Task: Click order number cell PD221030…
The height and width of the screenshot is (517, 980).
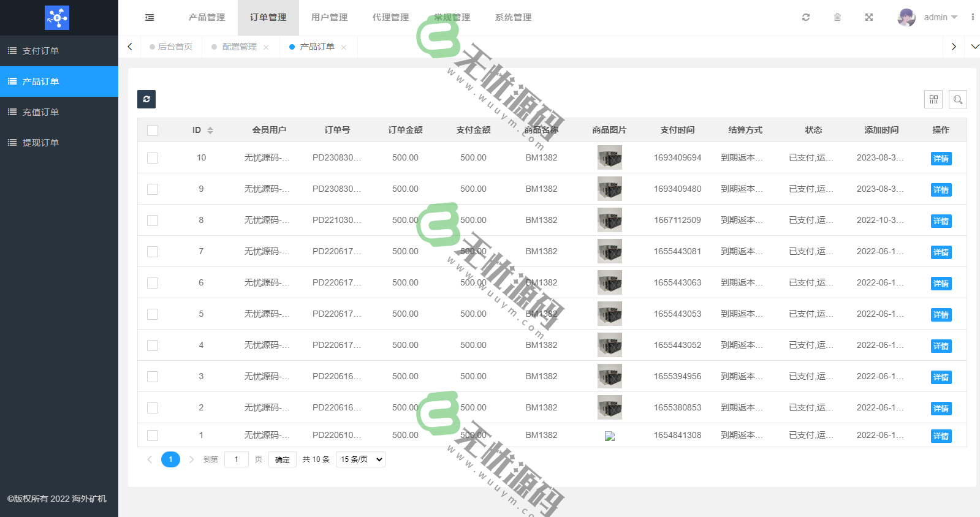Action: (x=336, y=220)
